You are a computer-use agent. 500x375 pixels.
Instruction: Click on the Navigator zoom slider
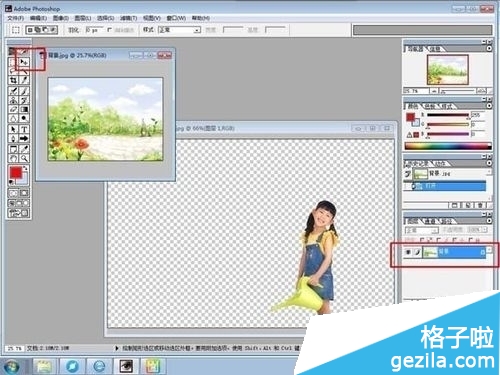pos(458,91)
